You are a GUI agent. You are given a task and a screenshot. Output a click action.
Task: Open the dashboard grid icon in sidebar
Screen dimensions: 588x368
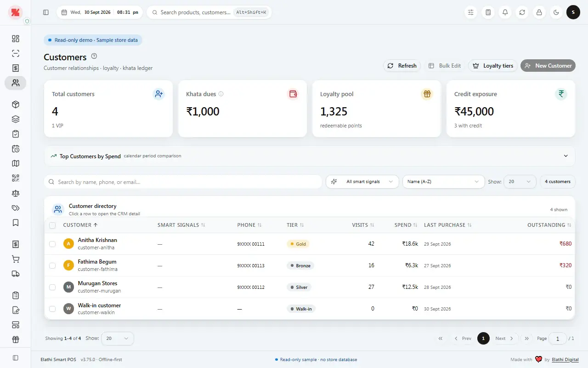[x=16, y=39]
